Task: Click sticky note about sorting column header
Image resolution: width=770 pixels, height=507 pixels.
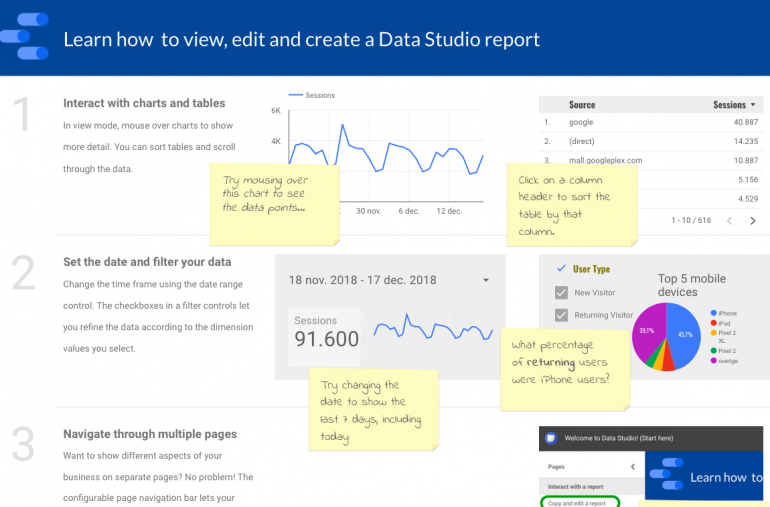Action: coord(572,204)
